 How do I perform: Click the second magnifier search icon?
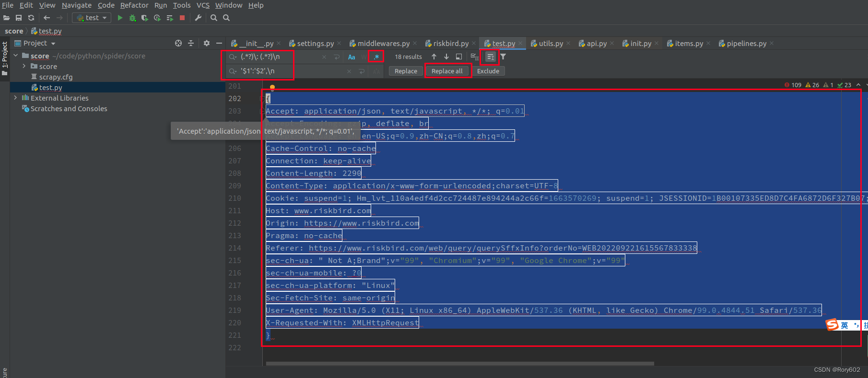(x=226, y=18)
